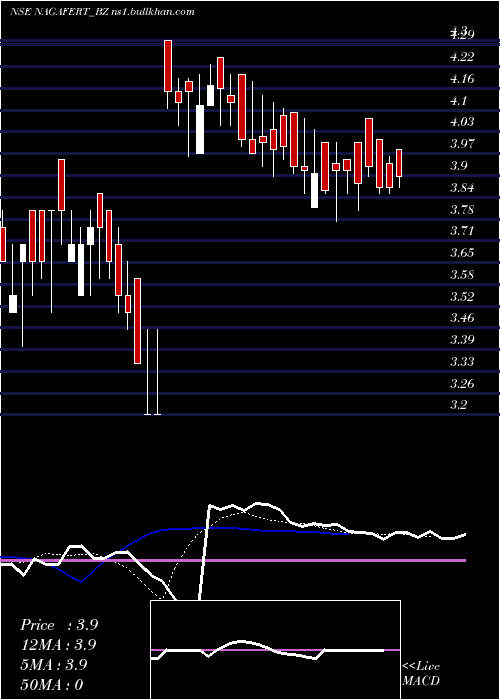The image size is (500, 700).
Task: Click the 3.26 price axis label
Action: [461, 383]
